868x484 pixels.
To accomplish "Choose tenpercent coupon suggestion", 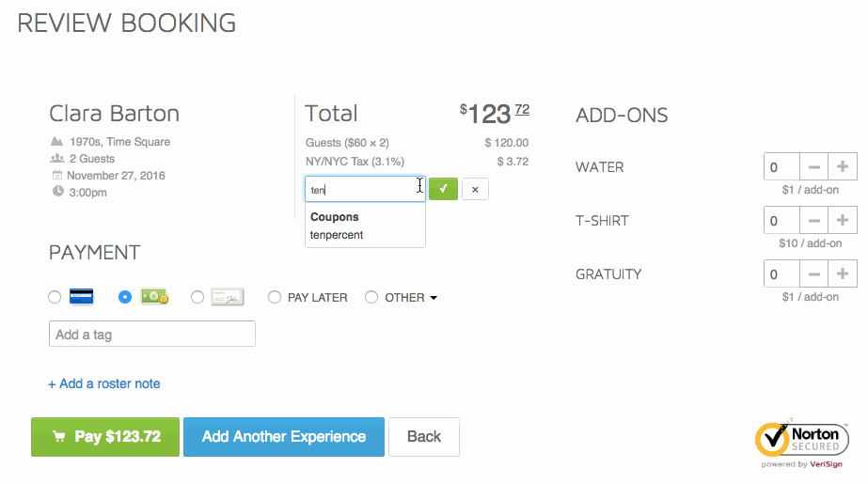I will 337,235.
